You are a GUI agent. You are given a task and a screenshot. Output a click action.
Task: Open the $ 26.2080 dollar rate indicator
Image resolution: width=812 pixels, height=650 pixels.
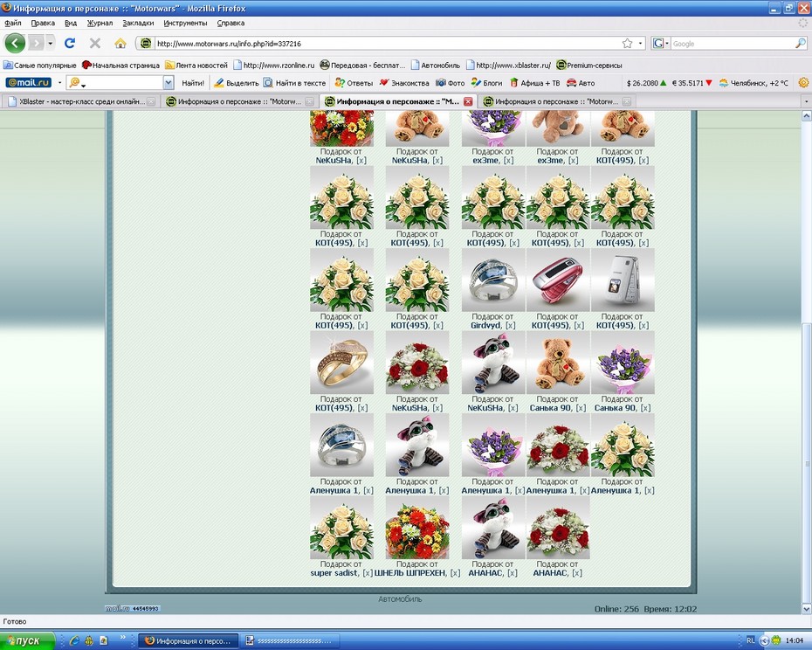(x=646, y=83)
